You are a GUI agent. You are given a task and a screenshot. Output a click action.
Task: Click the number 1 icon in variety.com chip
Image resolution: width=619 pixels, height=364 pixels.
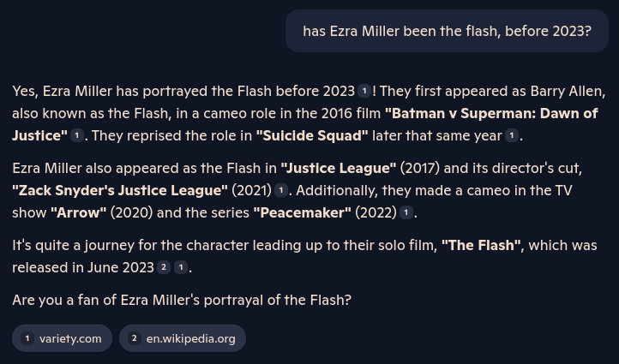pyautogui.click(x=27, y=338)
